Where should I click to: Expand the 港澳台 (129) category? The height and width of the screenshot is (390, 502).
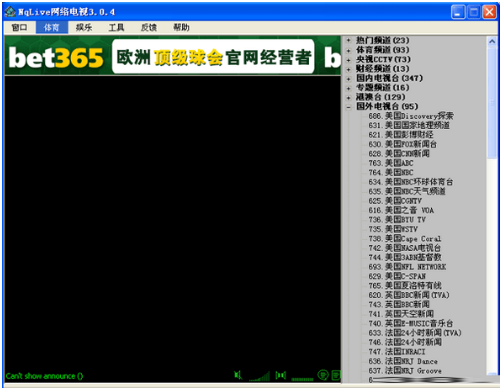coord(349,97)
